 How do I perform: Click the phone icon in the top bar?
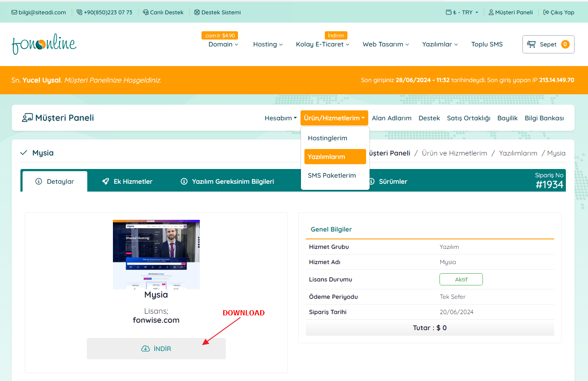pyautogui.click(x=79, y=12)
